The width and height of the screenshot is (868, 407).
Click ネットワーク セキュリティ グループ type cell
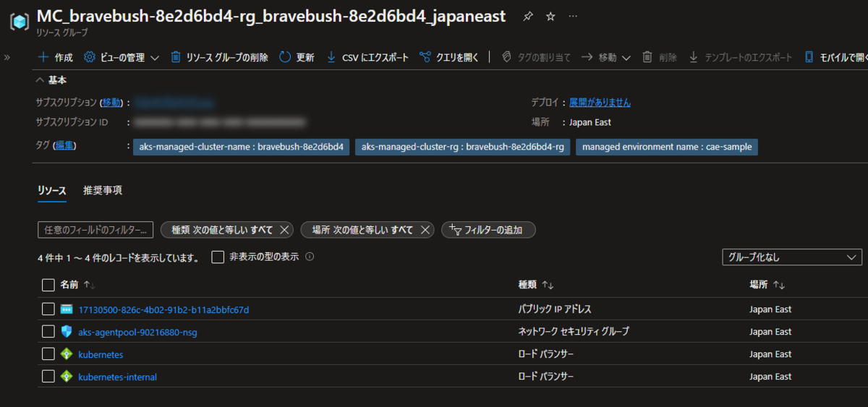point(574,332)
